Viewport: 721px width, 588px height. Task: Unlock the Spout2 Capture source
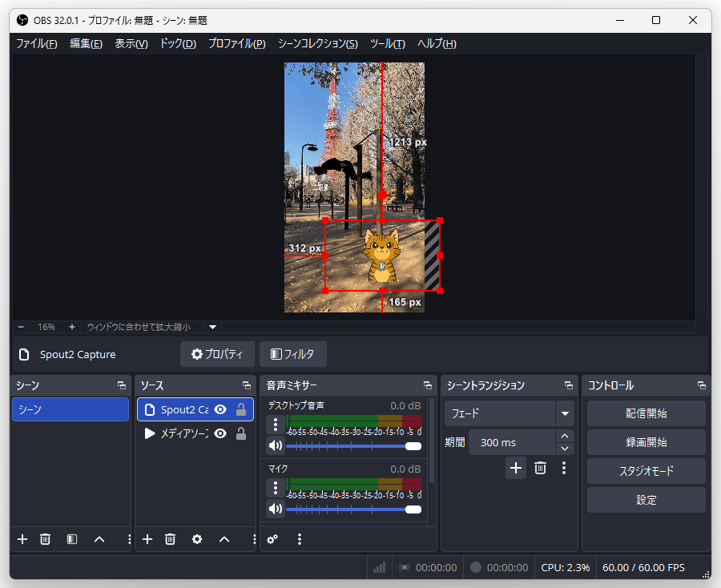240,409
